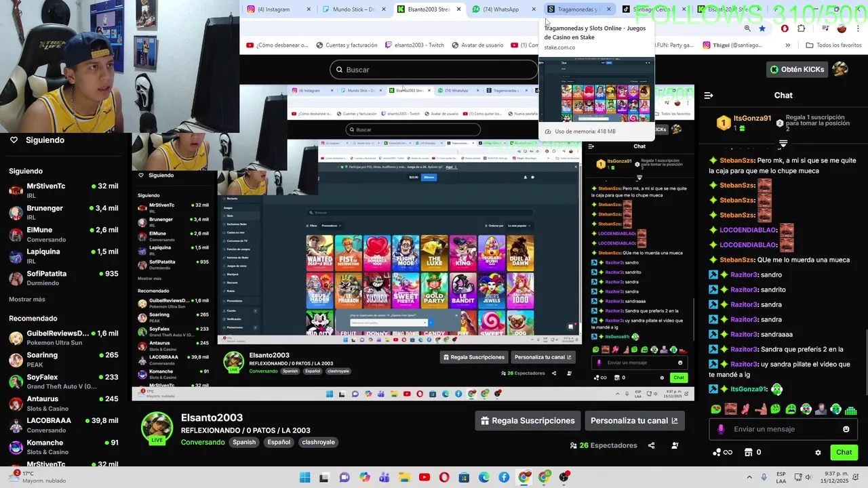Click Obtén KICKs button
This screenshot has width=868, height=488.
click(797, 69)
